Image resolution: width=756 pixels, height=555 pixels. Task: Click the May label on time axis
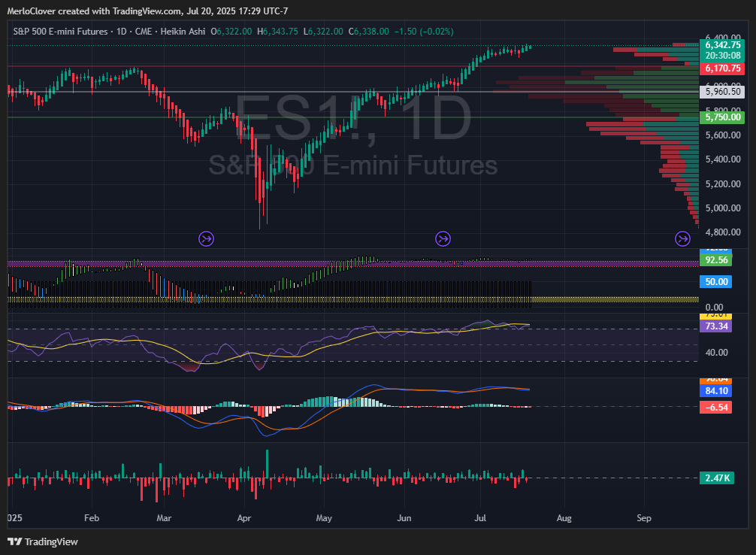click(x=324, y=518)
